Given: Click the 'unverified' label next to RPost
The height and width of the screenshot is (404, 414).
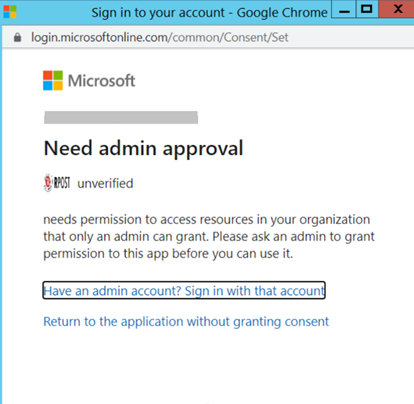Looking at the screenshot, I should (x=105, y=183).
